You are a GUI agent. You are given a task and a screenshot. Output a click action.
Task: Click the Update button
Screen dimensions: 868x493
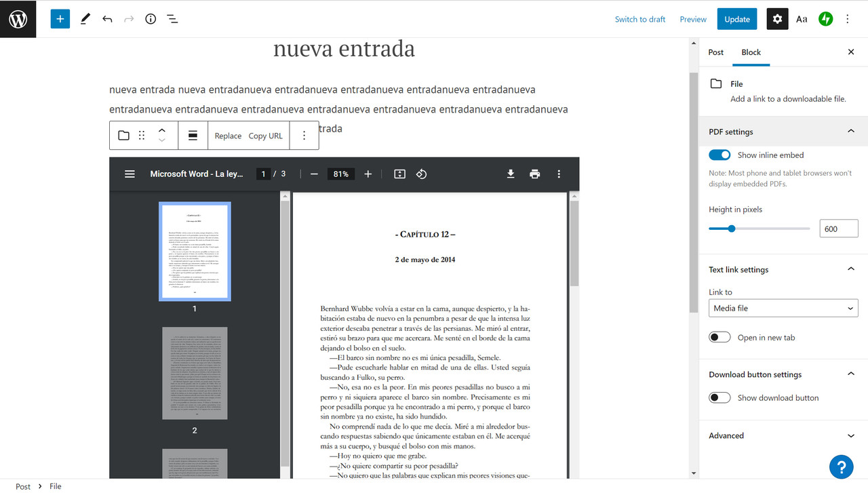736,19
